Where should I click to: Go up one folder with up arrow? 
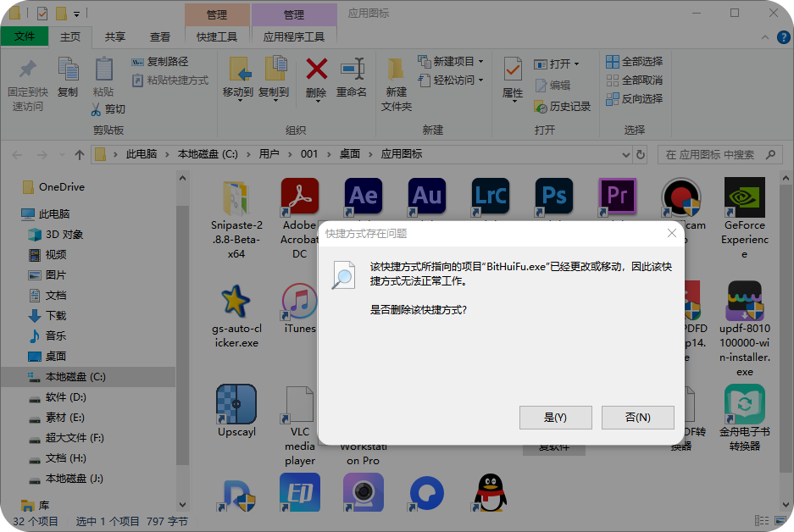(x=80, y=154)
